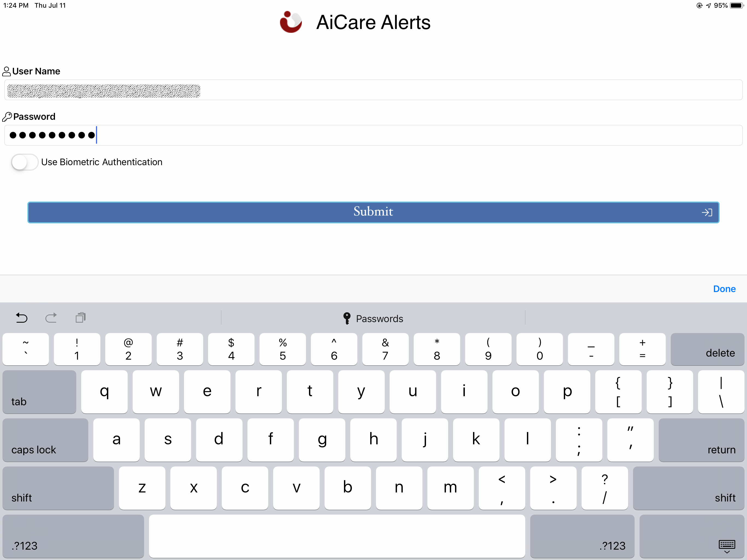
Task: Tap the period greater-than key
Action: 553,488
